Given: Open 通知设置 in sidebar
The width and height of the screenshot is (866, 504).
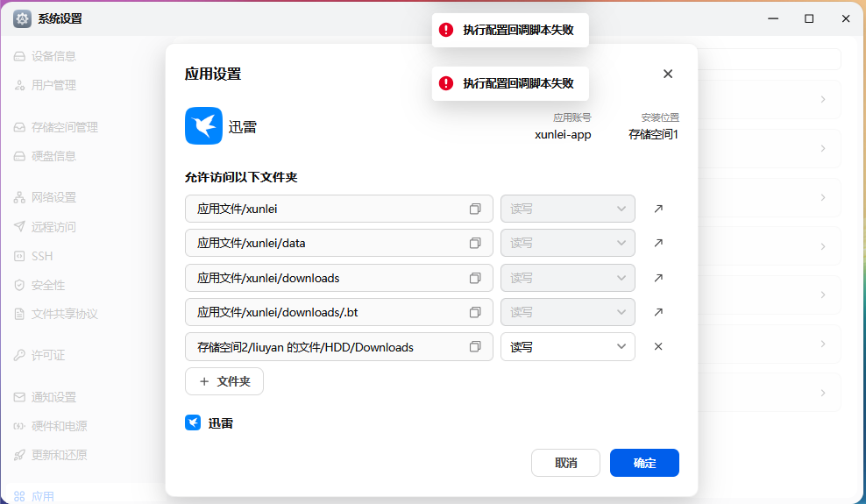Looking at the screenshot, I should click(x=45, y=397).
